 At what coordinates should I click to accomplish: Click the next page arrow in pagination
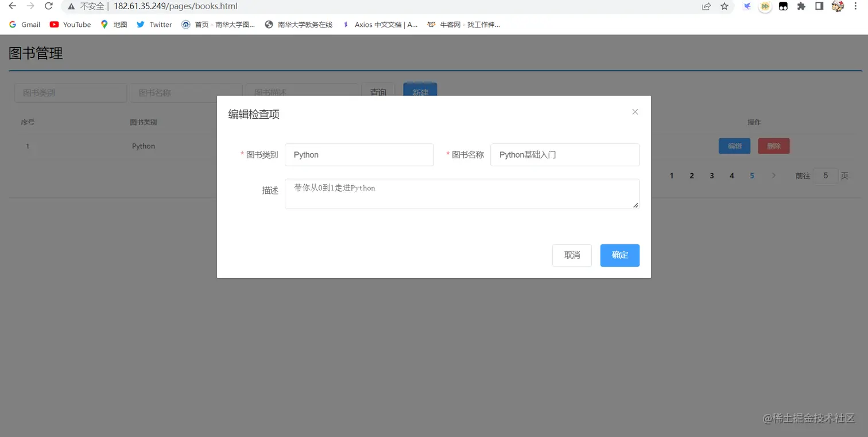click(x=774, y=175)
